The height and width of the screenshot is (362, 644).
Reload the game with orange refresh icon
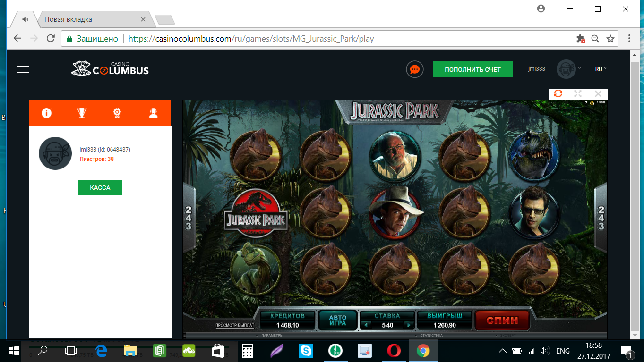[558, 93]
